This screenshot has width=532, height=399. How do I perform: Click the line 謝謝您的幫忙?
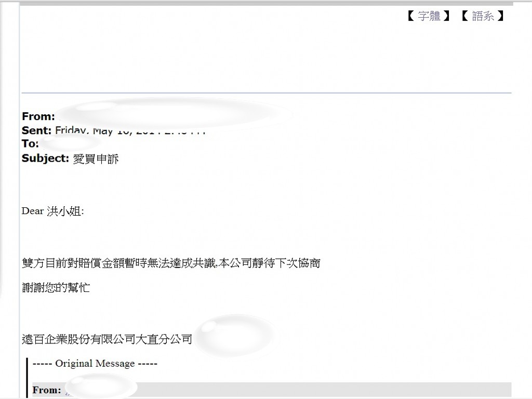[56, 288]
